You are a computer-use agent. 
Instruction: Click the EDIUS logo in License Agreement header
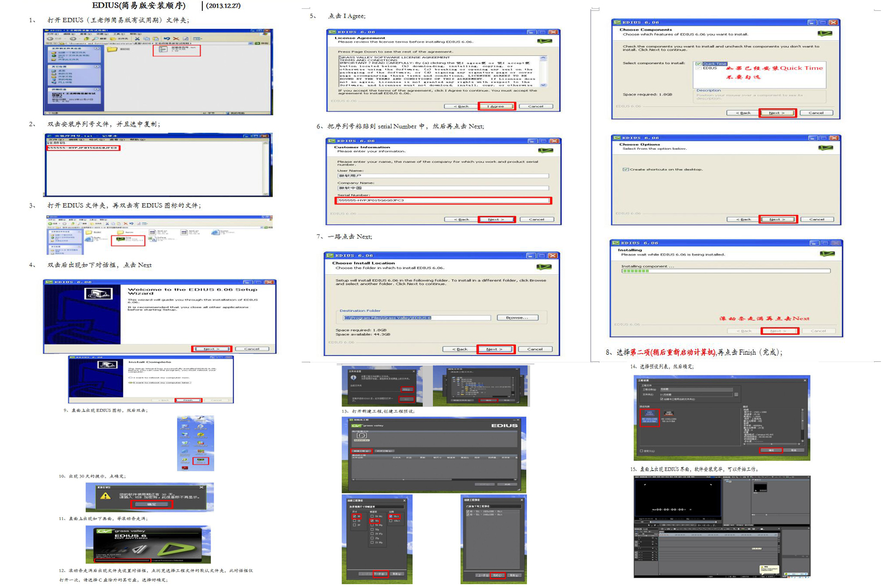click(544, 41)
